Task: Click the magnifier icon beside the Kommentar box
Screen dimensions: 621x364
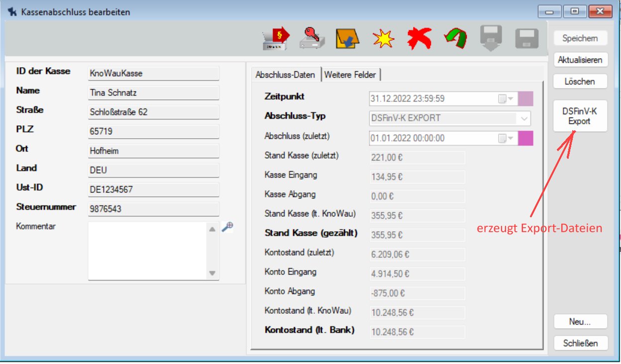Action: (x=227, y=227)
